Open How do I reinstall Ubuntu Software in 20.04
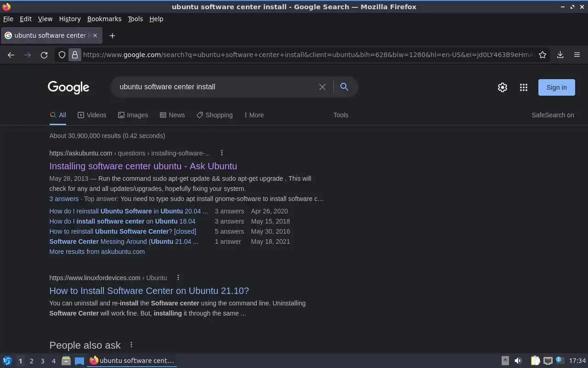This screenshot has height=368, width=588. (x=129, y=211)
